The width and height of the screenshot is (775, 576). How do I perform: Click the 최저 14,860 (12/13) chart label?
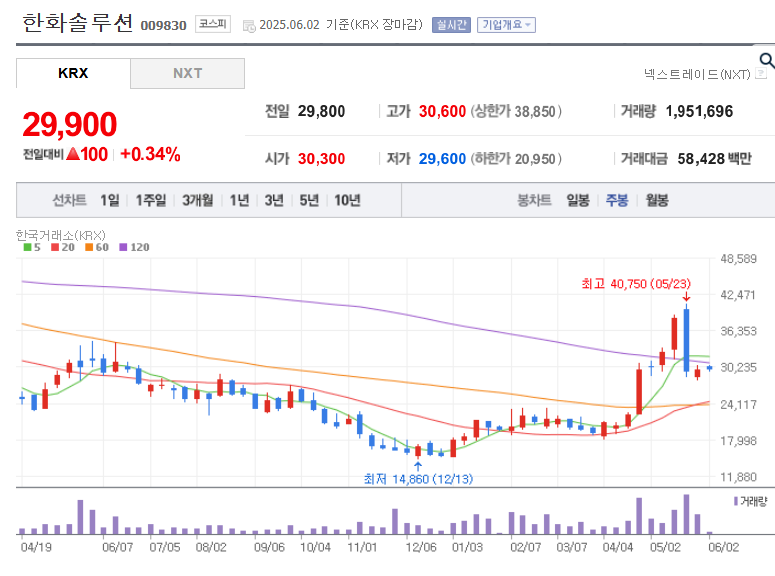pos(418,479)
